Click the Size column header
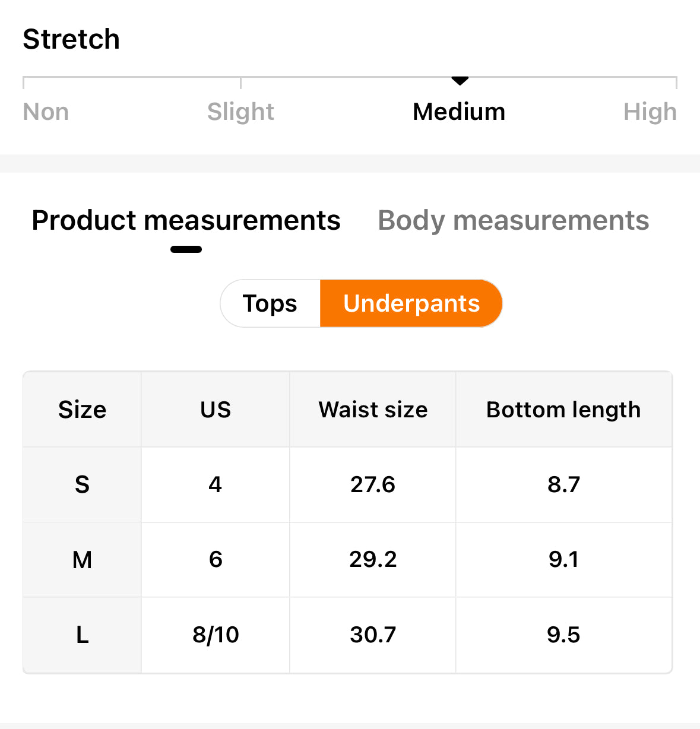 coord(82,410)
